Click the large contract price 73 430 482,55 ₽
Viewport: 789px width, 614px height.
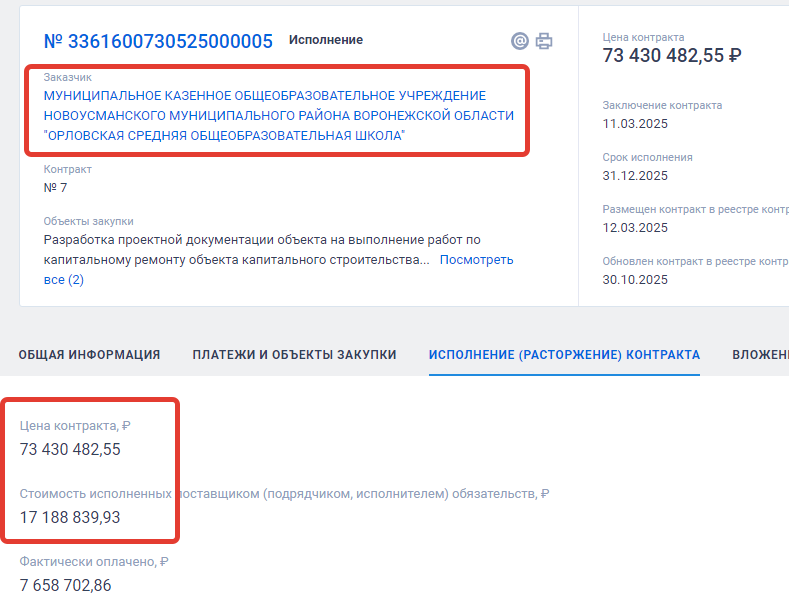pos(672,56)
